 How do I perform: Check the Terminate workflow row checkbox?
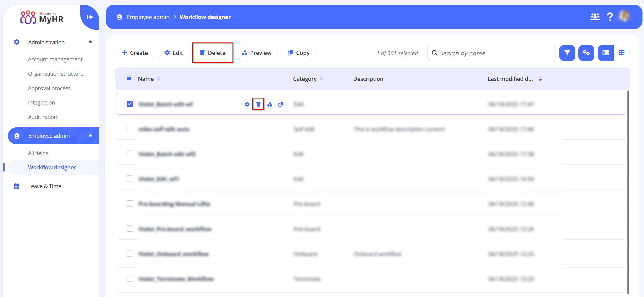[x=130, y=278]
